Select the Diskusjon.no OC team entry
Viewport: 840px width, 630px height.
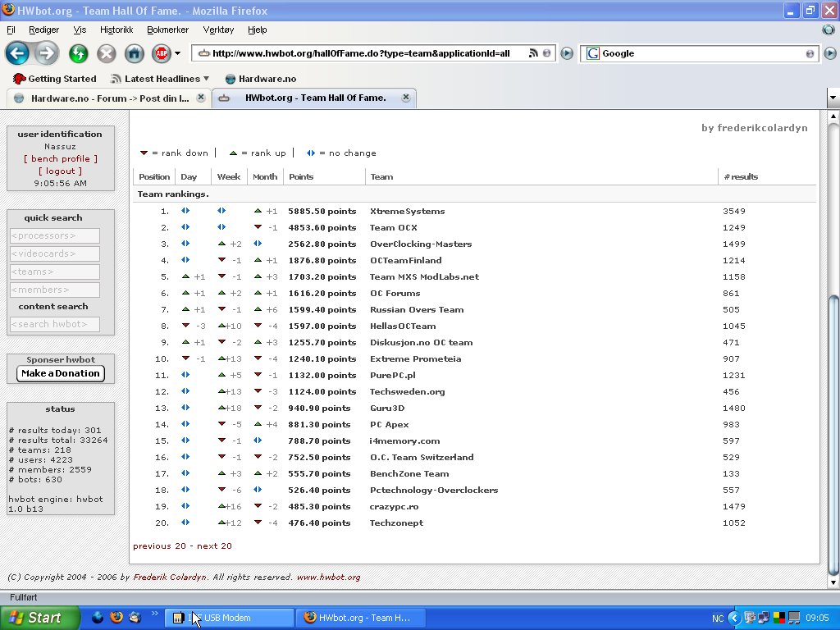coord(421,342)
